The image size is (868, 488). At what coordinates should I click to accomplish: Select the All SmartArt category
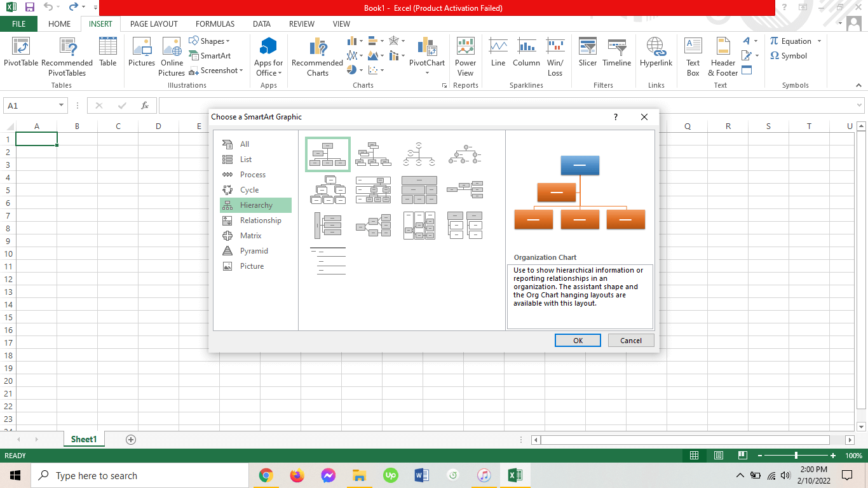[255, 144]
